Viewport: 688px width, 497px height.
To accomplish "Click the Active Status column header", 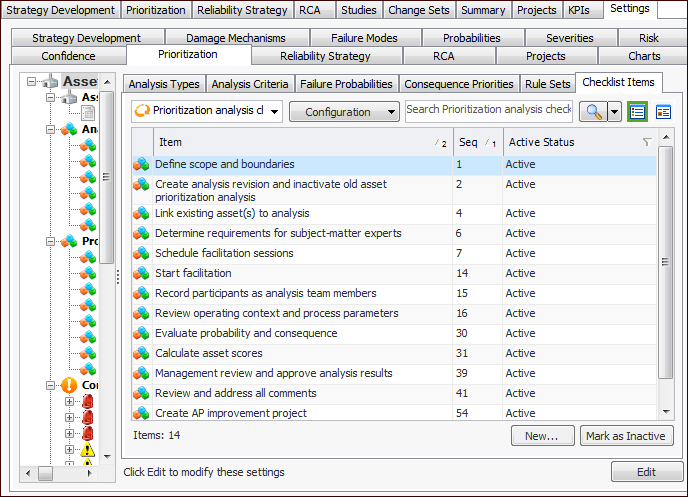I will [x=580, y=142].
